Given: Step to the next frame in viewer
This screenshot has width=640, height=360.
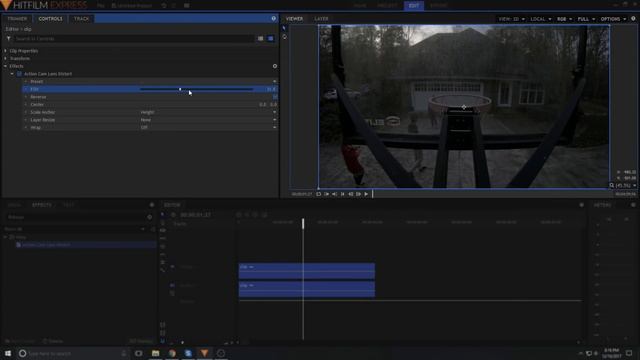Looking at the screenshot, I should pos(358,194).
